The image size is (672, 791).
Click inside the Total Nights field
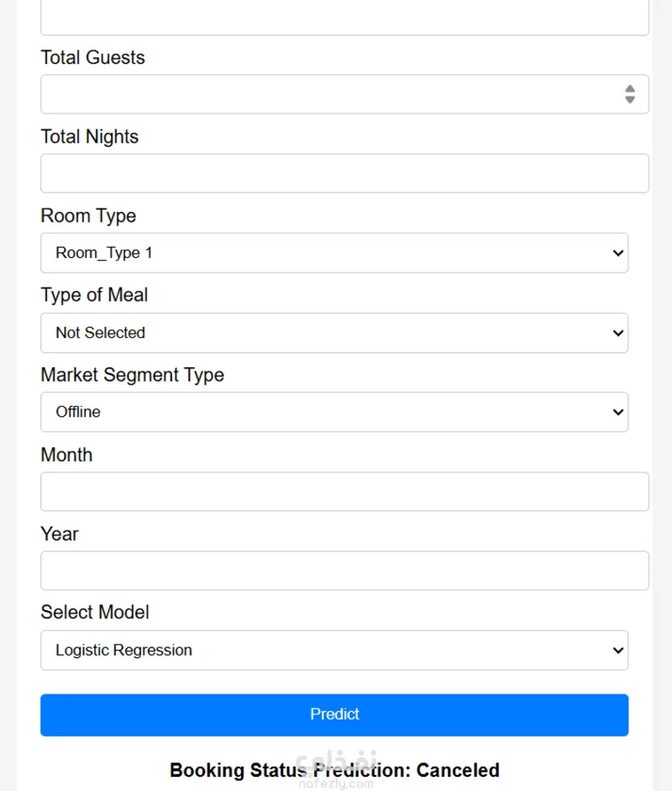pos(344,173)
